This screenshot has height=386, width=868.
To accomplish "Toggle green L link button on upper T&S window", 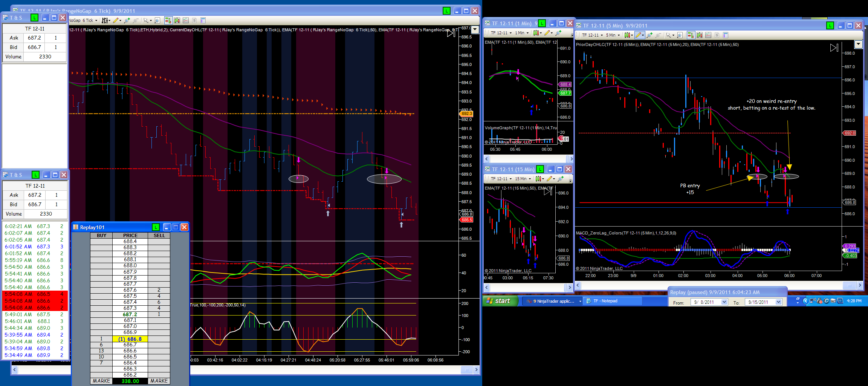I will coord(34,17).
